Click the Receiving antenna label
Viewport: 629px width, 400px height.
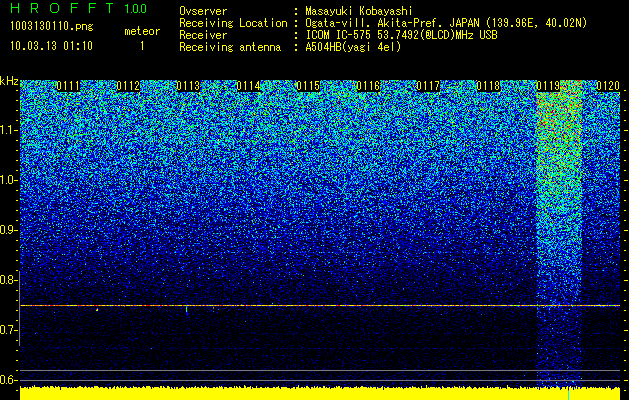coord(230,47)
